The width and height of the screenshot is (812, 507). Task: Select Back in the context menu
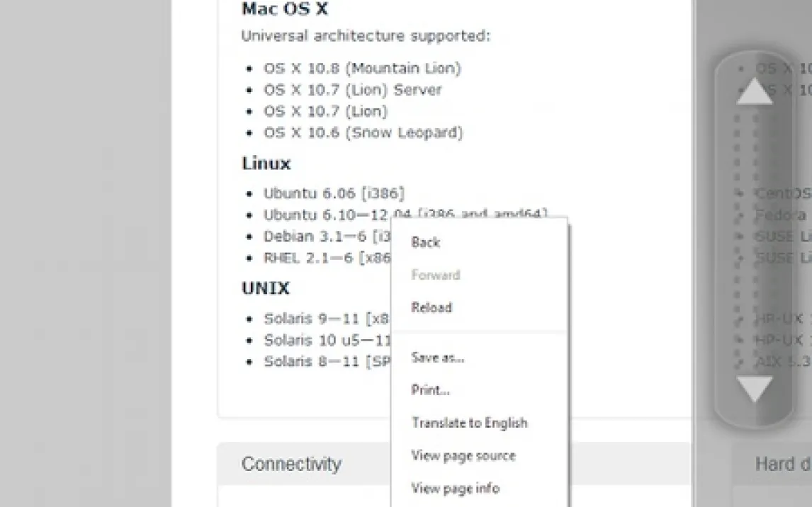[x=426, y=242]
